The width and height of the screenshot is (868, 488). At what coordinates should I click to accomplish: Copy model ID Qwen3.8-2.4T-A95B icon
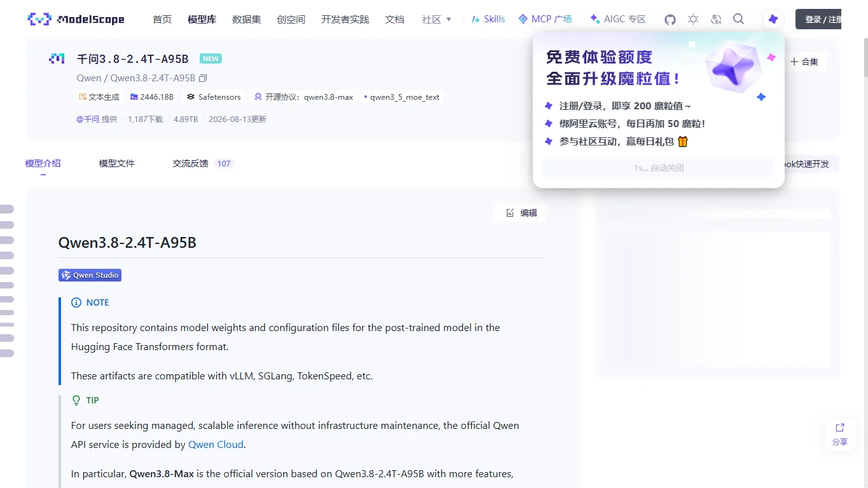[x=203, y=78]
